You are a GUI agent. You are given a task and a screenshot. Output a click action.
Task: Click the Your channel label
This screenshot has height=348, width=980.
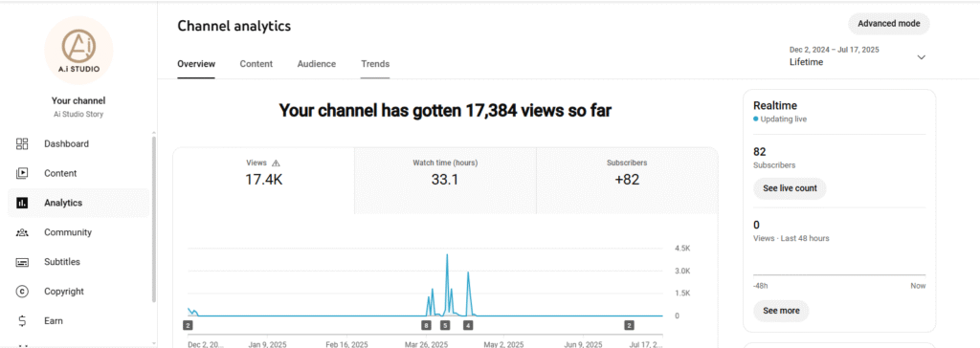(x=78, y=100)
